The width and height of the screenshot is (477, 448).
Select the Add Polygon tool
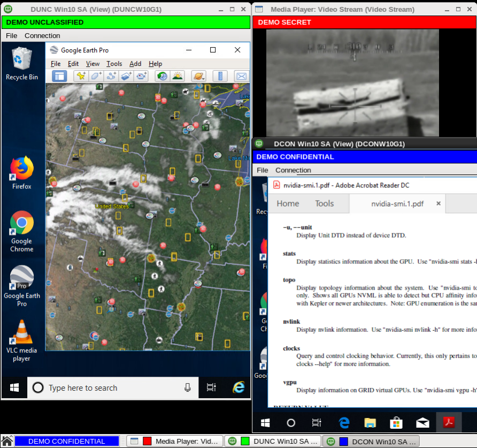point(96,76)
